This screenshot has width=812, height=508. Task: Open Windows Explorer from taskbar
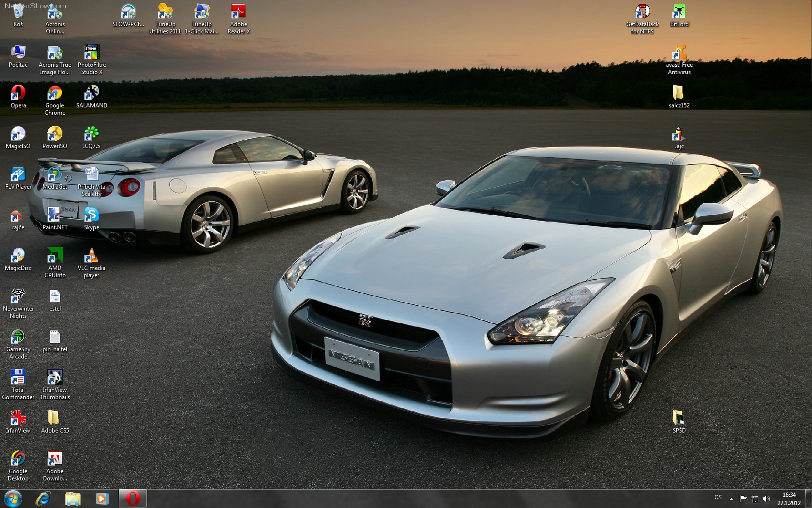pos(72,498)
